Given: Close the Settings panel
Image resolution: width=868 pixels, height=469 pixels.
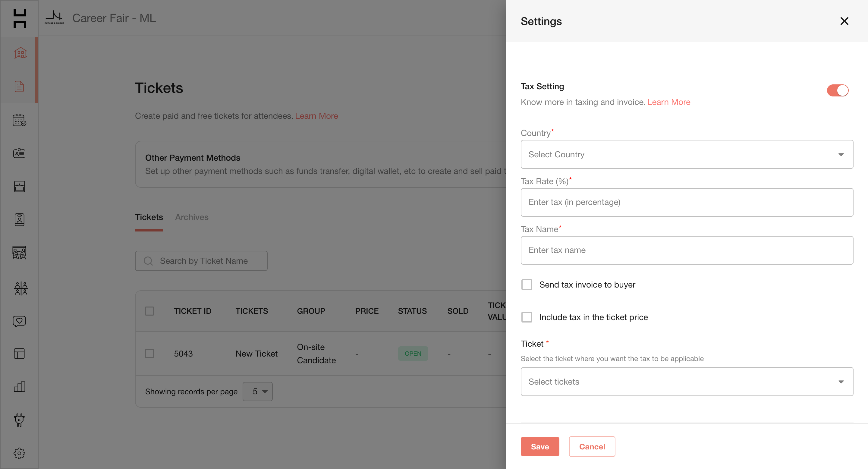Looking at the screenshot, I should [x=844, y=21].
